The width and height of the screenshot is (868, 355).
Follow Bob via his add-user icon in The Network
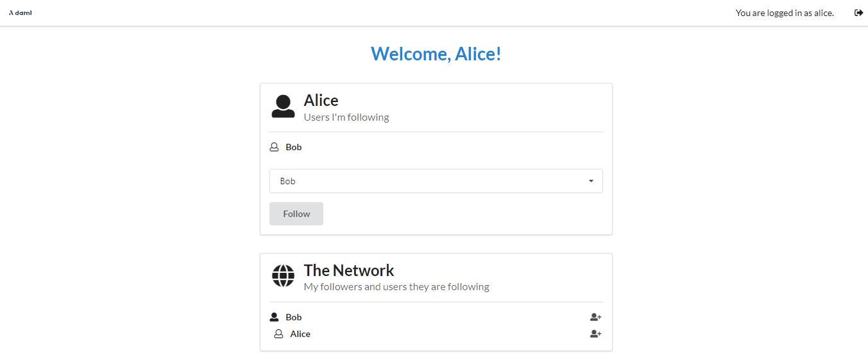[x=595, y=317]
